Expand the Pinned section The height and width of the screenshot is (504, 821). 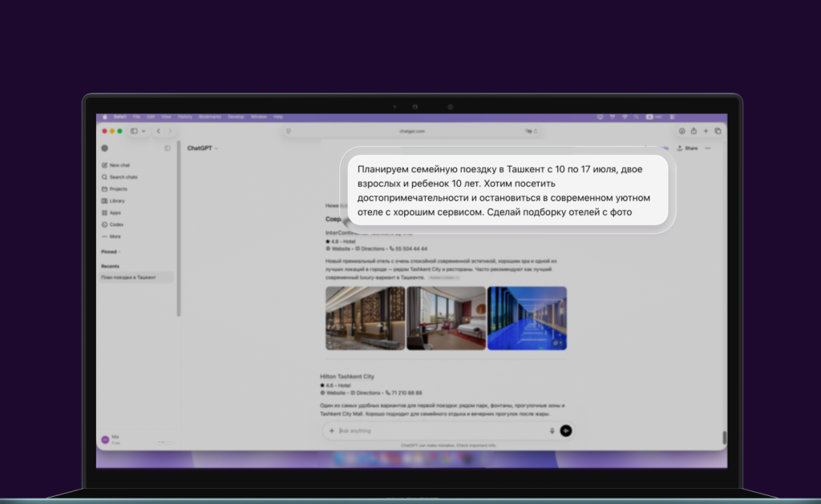111,252
